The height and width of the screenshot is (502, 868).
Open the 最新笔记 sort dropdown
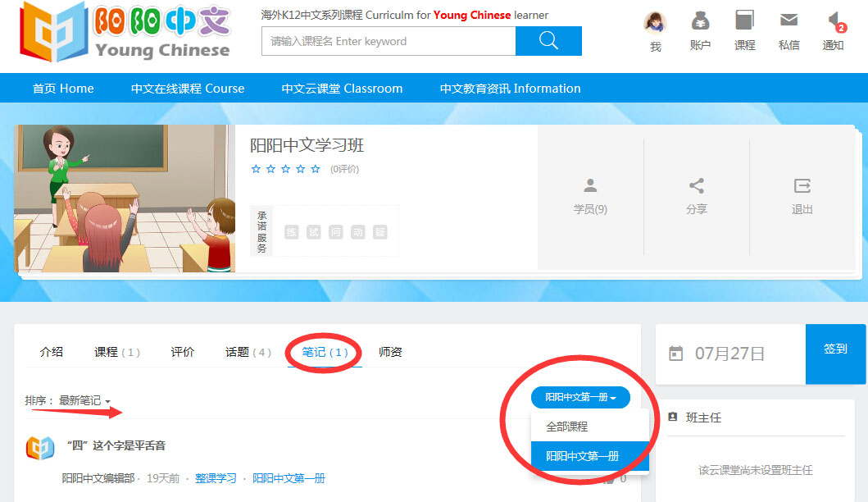point(84,400)
